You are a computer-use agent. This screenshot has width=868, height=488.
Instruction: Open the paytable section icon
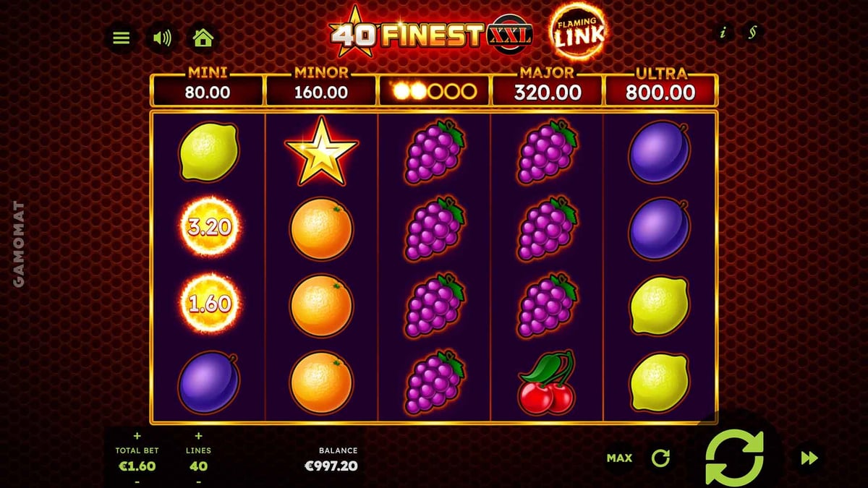pyautogui.click(x=752, y=33)
